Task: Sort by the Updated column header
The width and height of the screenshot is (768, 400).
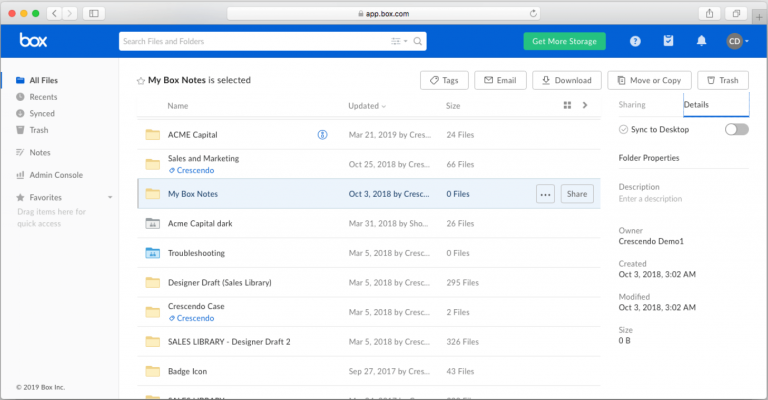Action: pyautogui.click(x=366, y=105)
